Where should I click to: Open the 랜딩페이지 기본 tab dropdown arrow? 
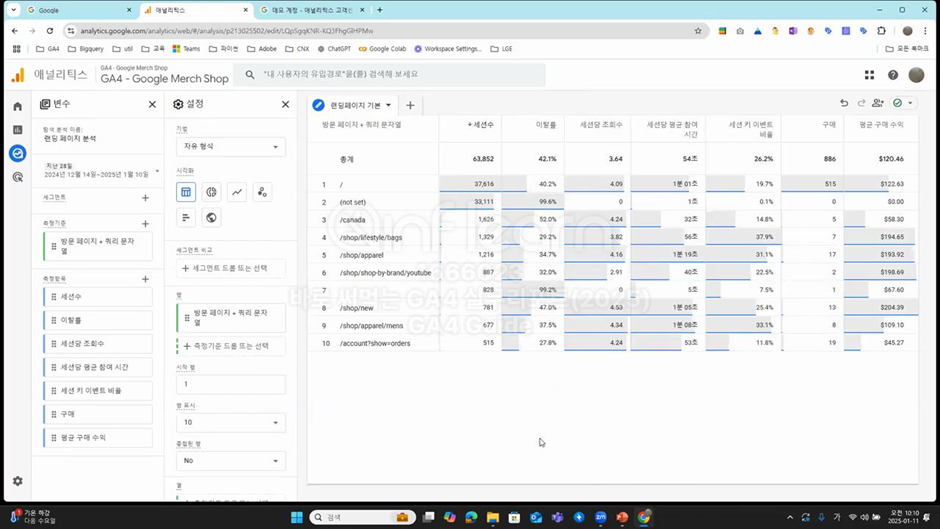point(388,105)
